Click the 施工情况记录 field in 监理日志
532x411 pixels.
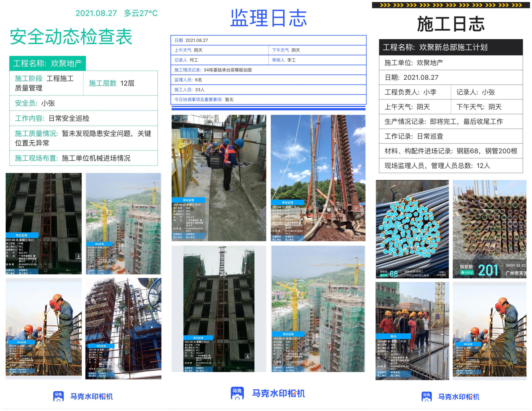tap(268, 70)
